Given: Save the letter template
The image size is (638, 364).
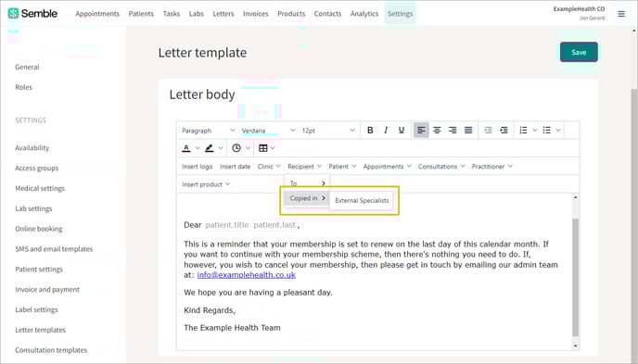Looking at the screenshot, I should (x=579, y=52).
